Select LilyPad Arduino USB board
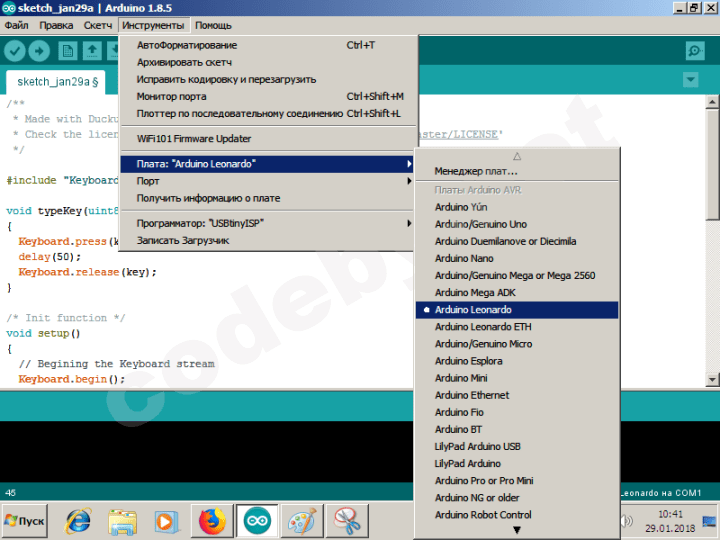 click(x=517, y=446)
